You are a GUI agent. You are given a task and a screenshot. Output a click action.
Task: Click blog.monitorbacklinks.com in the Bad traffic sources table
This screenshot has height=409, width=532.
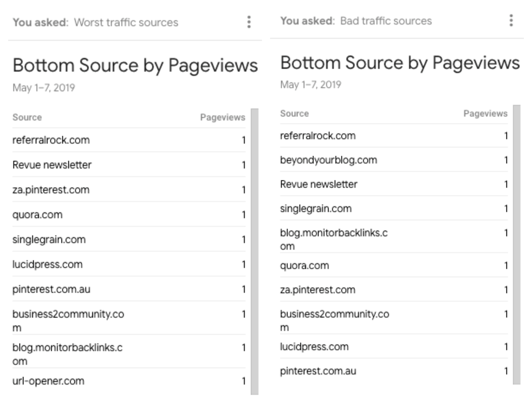click(334, 239)
